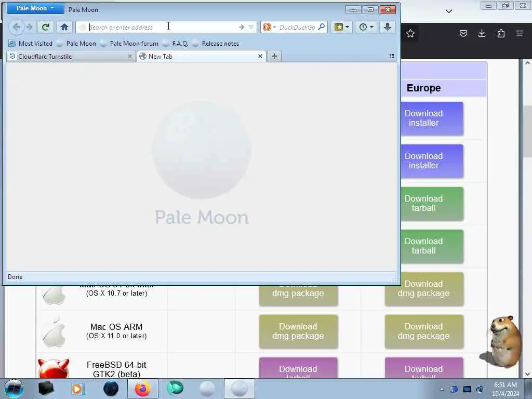The width and height of the screenshot is (532, 399).
Task: Reload the page with the green refresh icon
Action: [45, 27]
